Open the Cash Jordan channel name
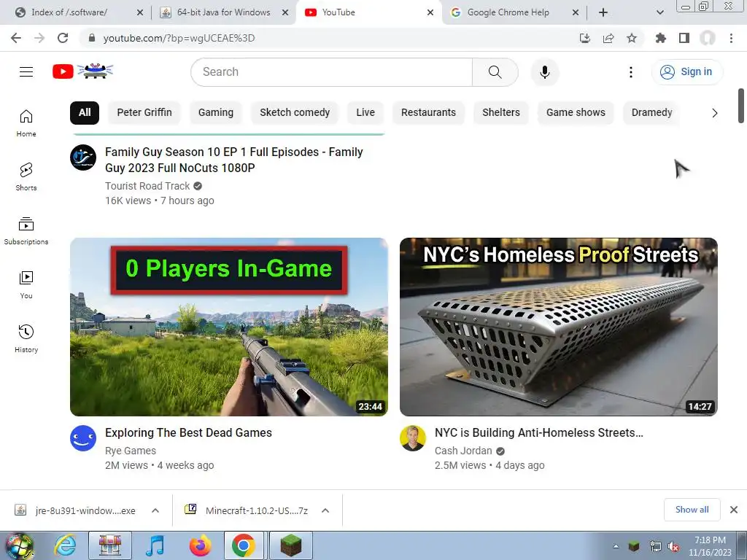The image size is (747, 560). (463, 451)
